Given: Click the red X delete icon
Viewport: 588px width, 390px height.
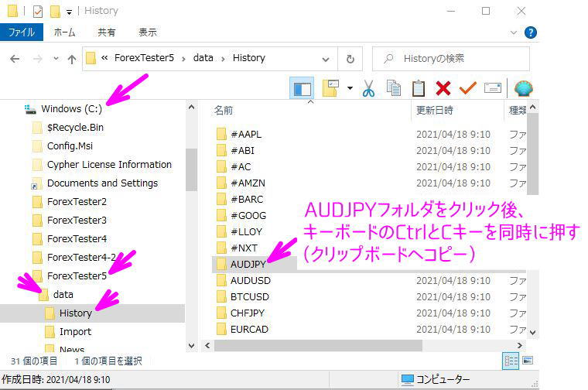Looking at the screenshot, I should pyautogui.click(x=443, y=89).
